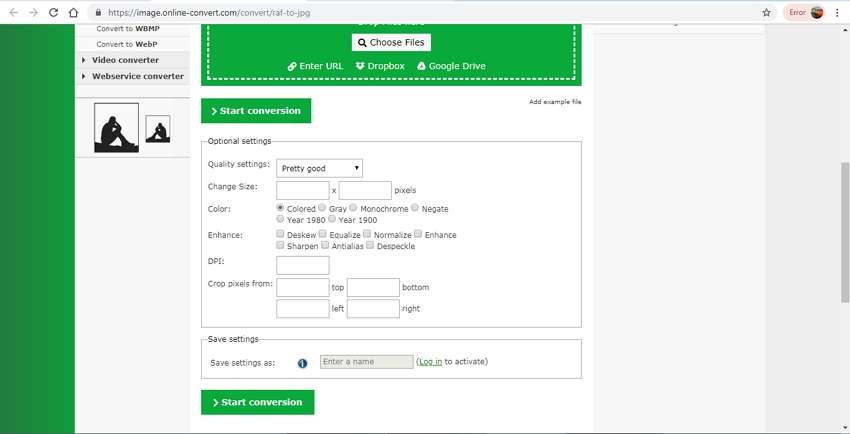This screenshot has width=850, height=434.
Task: Click the DPI input field
Action: click(x=302, y=265)
